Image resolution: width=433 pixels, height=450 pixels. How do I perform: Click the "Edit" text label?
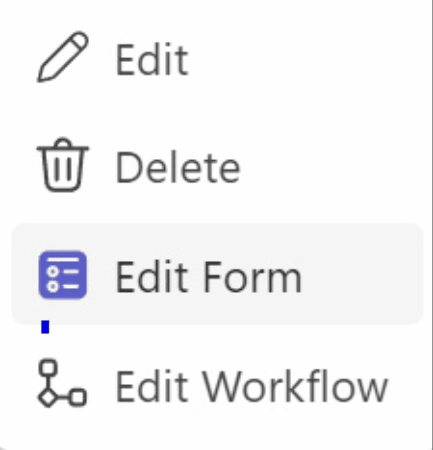pyautogui.click(x=152, y=60)
